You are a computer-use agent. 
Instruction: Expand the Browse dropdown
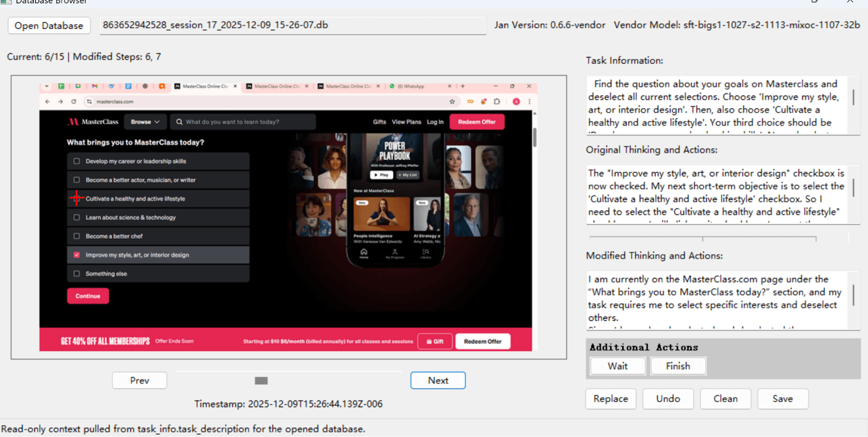pyautogui.click(x=145, y=122)
